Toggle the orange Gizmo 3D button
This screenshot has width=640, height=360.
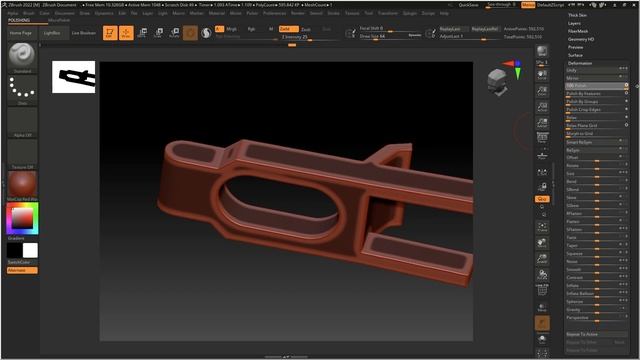(190, 33)
